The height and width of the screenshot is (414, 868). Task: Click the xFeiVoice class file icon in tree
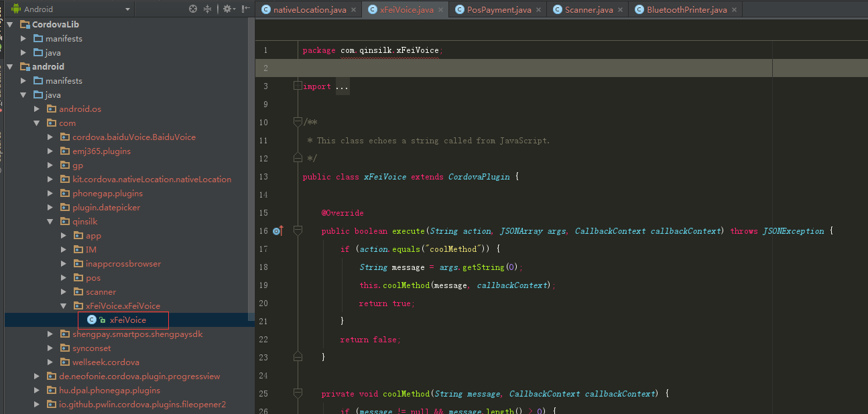pos(92,320)
